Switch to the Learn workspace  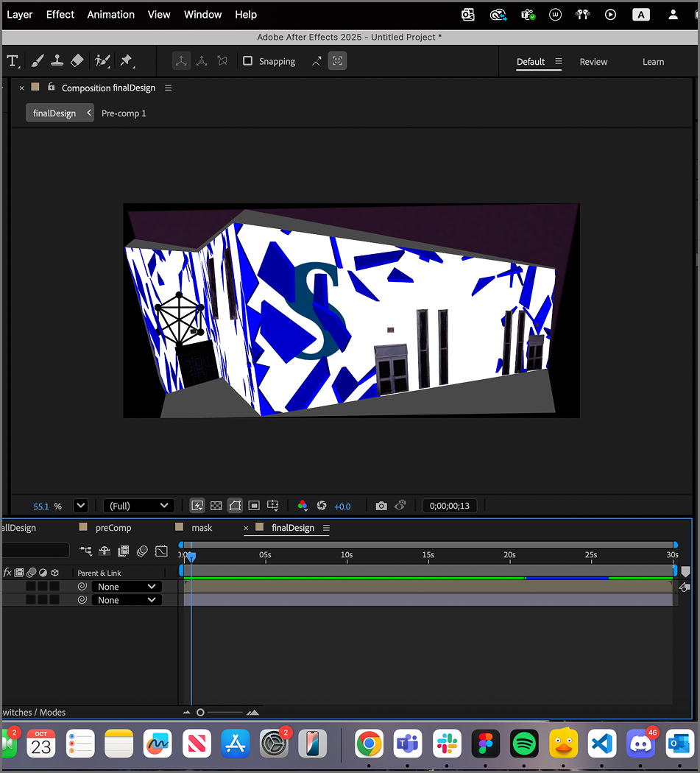653,62
